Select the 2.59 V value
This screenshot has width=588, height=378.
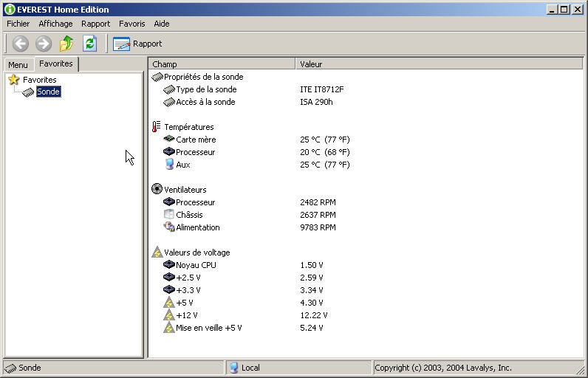[312, 278]
